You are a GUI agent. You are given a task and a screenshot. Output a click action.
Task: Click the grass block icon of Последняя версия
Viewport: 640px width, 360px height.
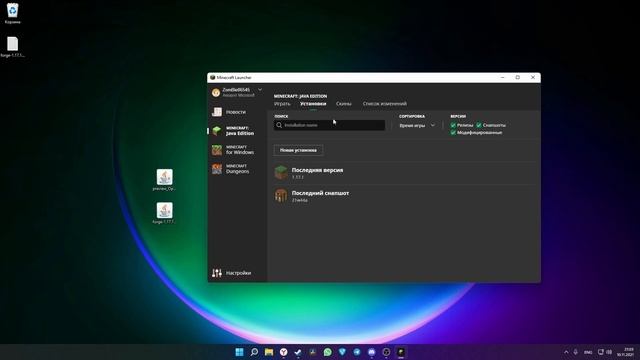tap(281, 173)
